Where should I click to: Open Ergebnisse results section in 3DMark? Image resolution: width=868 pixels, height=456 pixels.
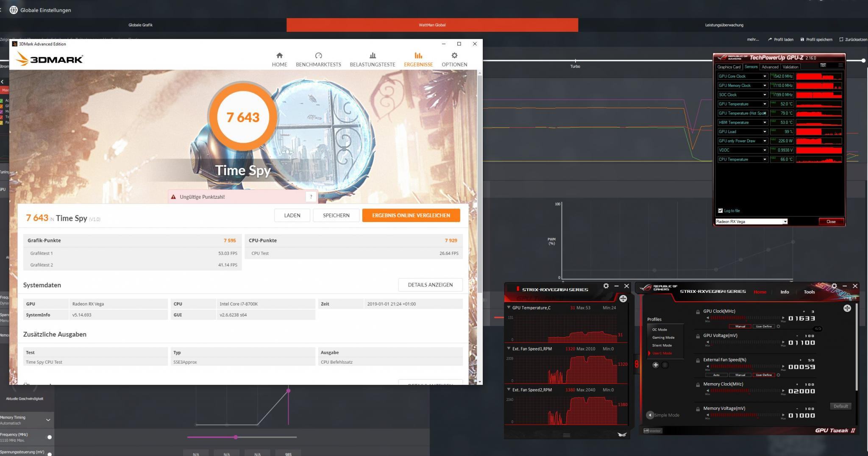tap(418, 60)
